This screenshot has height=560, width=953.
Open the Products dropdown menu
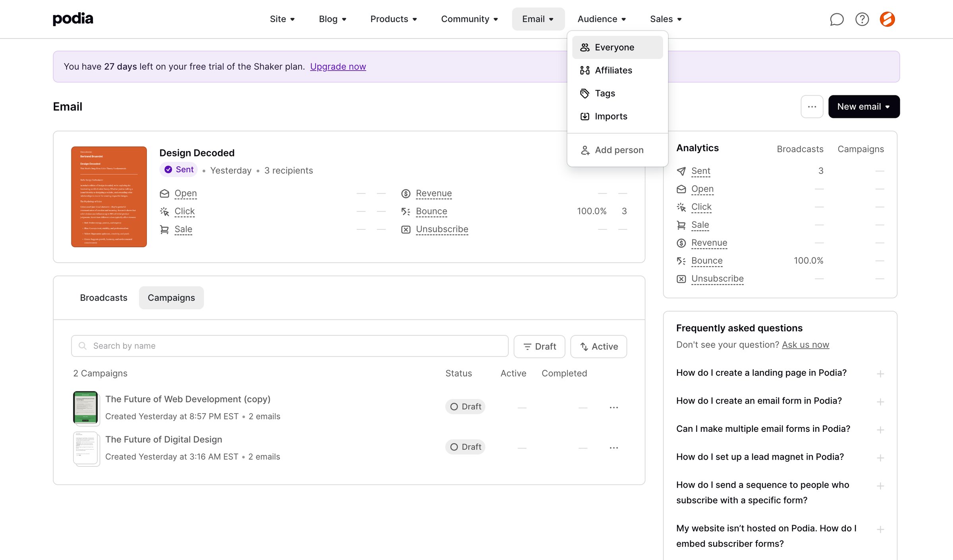tap(394, 19)
